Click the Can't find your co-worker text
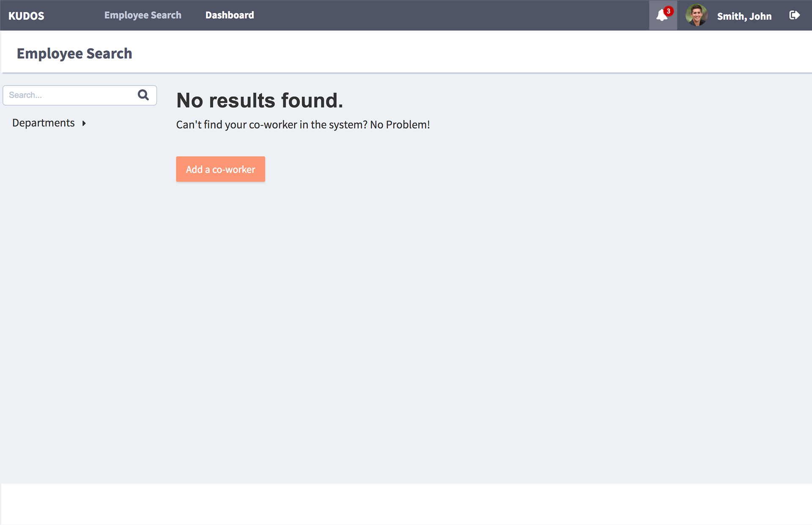The height and width of the screenshot is (525, 812). [x=271, y=125]
